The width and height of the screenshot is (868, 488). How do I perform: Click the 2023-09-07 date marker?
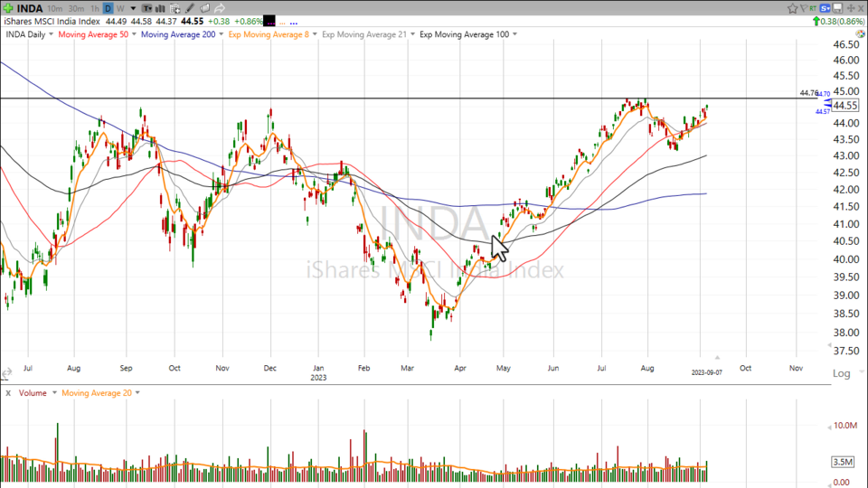[706, 372]
